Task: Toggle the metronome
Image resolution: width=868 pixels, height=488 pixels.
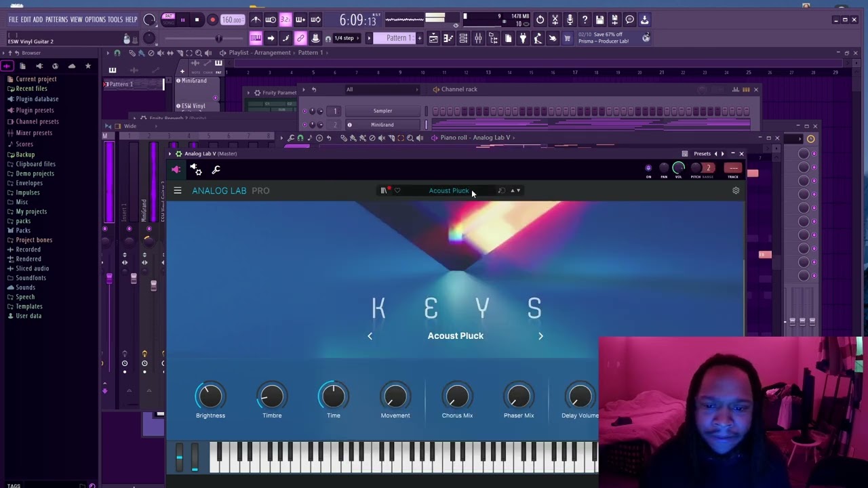Action: 256,20
